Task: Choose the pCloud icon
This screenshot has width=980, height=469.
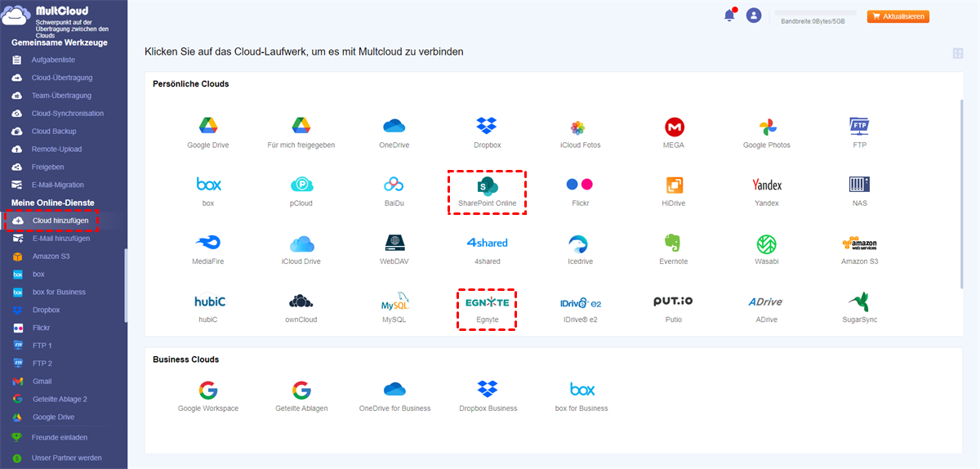Action: click(301, 185)
